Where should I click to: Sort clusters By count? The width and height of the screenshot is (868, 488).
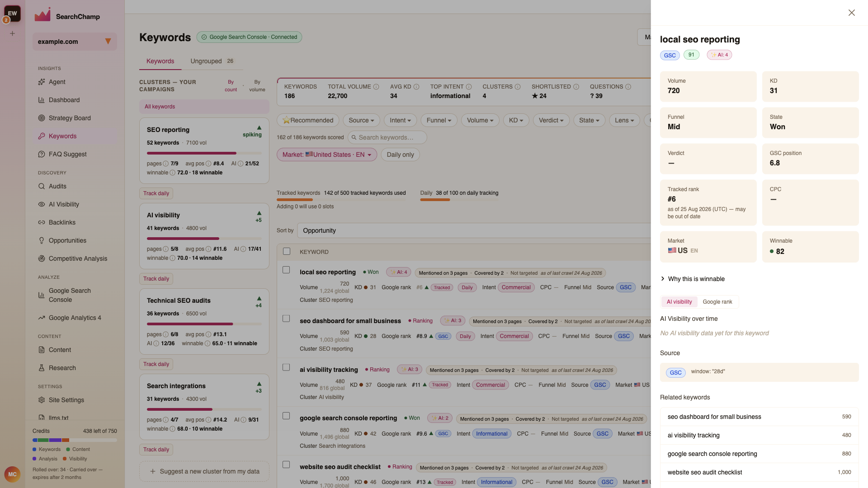coord(231,86)
